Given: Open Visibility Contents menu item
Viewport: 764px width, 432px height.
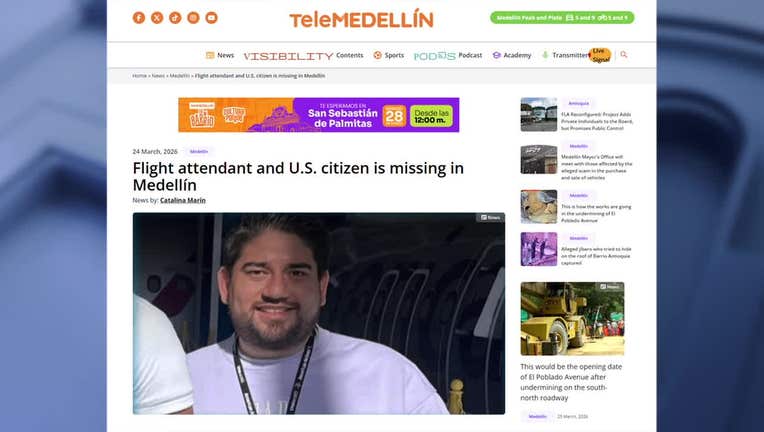Looking at the screenshot, I should (x=303, y=56).
